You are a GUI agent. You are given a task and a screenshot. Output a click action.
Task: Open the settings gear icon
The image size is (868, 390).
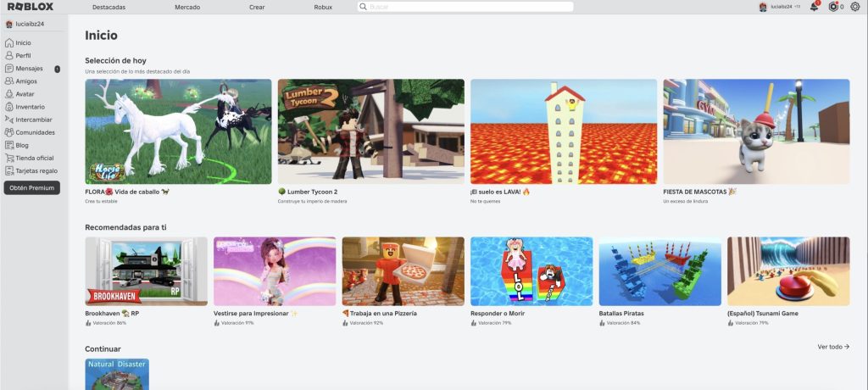tap(854, 7)
